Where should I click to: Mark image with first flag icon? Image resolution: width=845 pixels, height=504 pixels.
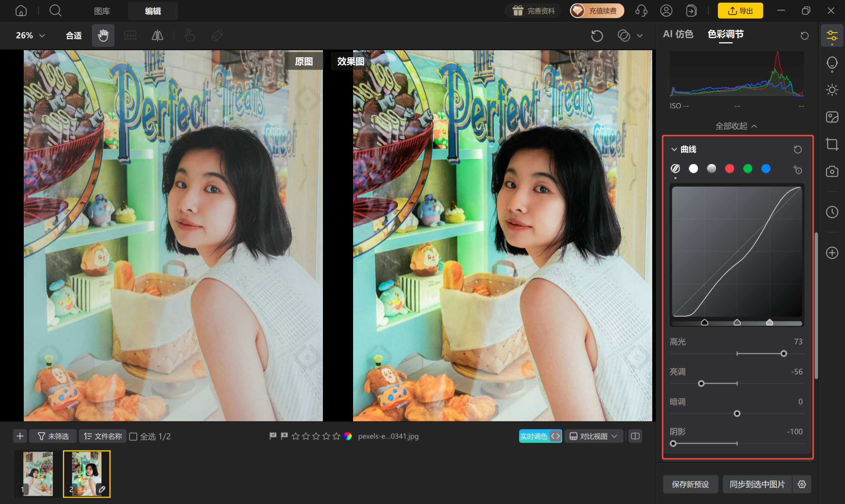pyautogui.click(x=273, y=436)
